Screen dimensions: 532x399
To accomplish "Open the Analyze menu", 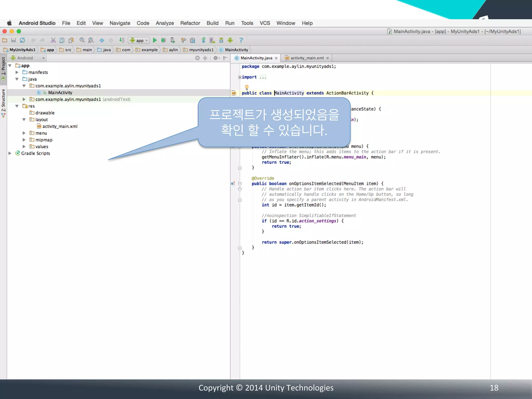I will (x=165, y=23).
